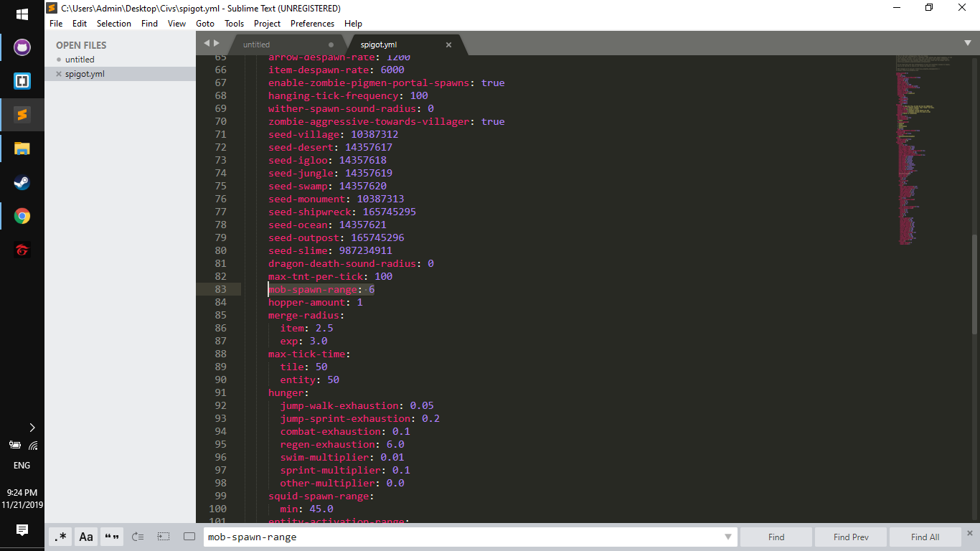Open File Explorer from taskbar
This screenshot has height=551, width=980.
pyautogui.click(x=22, y=149)
